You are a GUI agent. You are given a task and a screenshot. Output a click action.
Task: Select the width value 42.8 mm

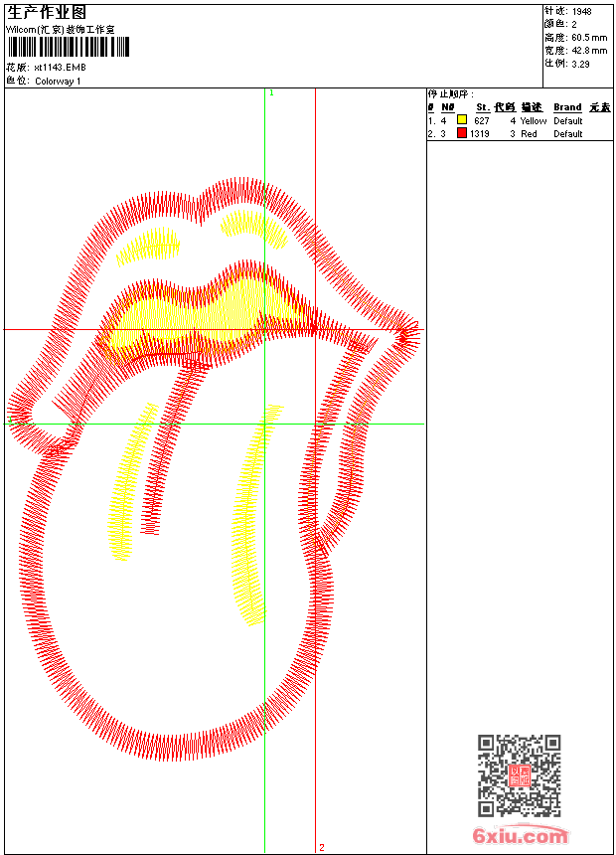tap(589, 51)
